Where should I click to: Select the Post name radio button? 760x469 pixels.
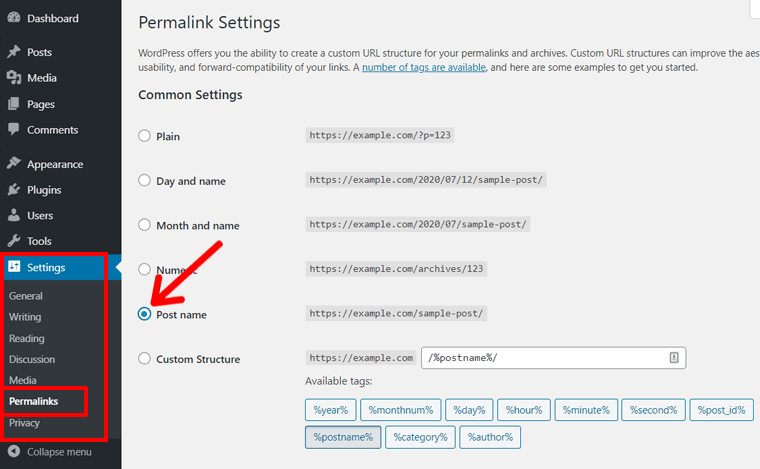point(144,314)
